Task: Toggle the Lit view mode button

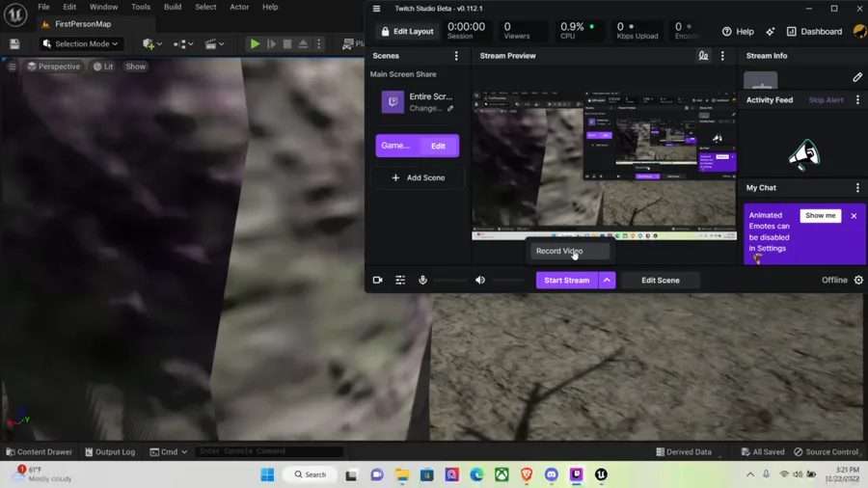Action: (103, 67)
